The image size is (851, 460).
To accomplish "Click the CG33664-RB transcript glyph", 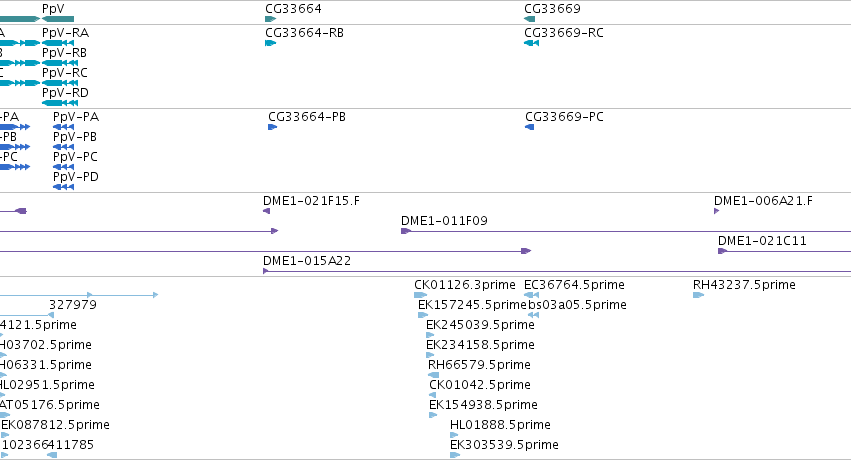I will tap(270, 43).
